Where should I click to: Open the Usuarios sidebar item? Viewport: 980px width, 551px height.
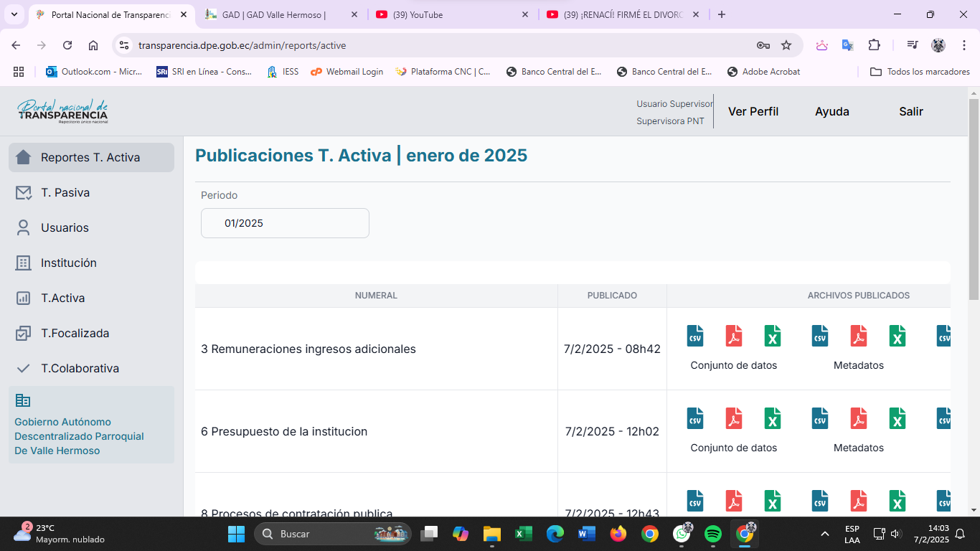(x=65, y=228)
